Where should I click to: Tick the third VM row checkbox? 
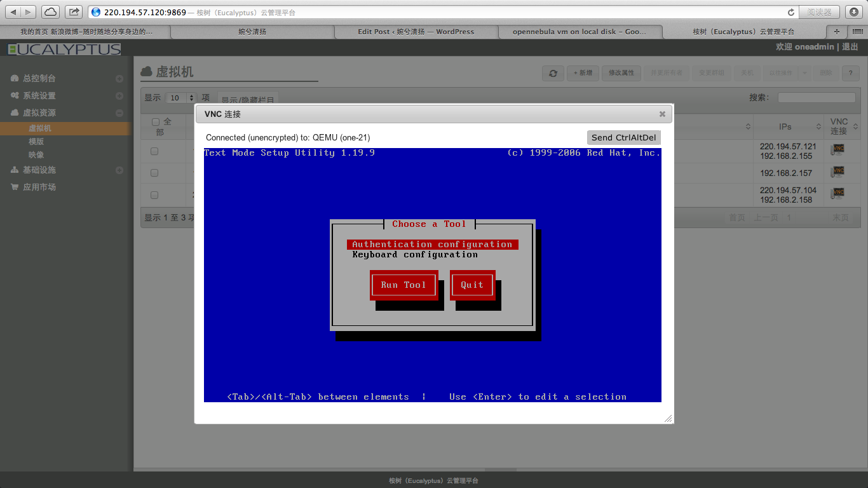pyautogui.click(x=154, y=195)
